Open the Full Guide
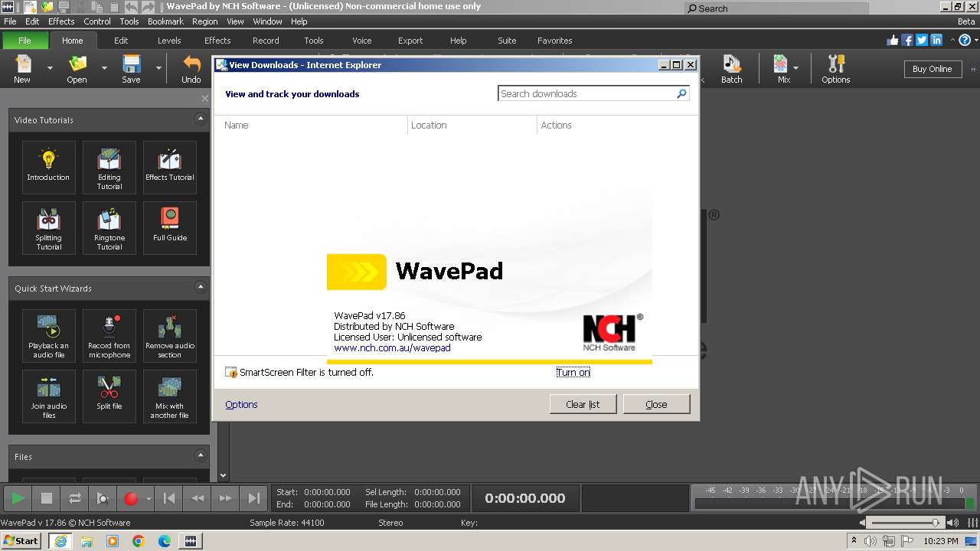 click(170, 227)
